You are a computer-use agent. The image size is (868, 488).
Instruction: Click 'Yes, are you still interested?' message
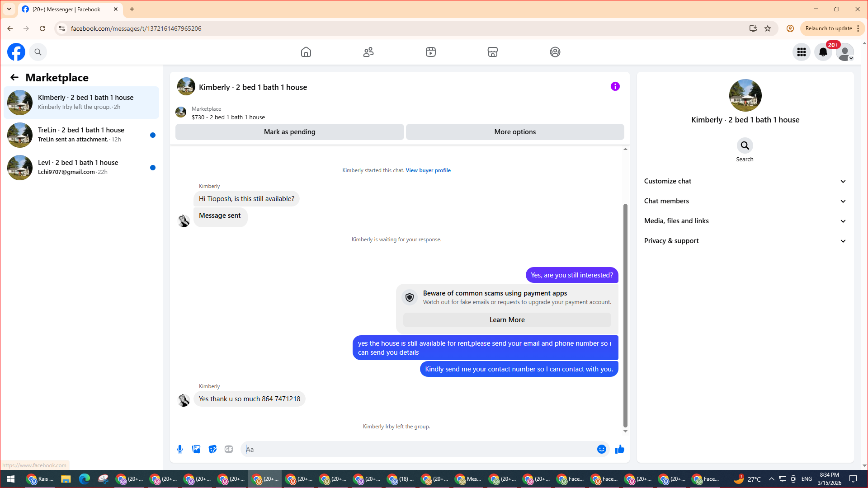pos(572,275)
